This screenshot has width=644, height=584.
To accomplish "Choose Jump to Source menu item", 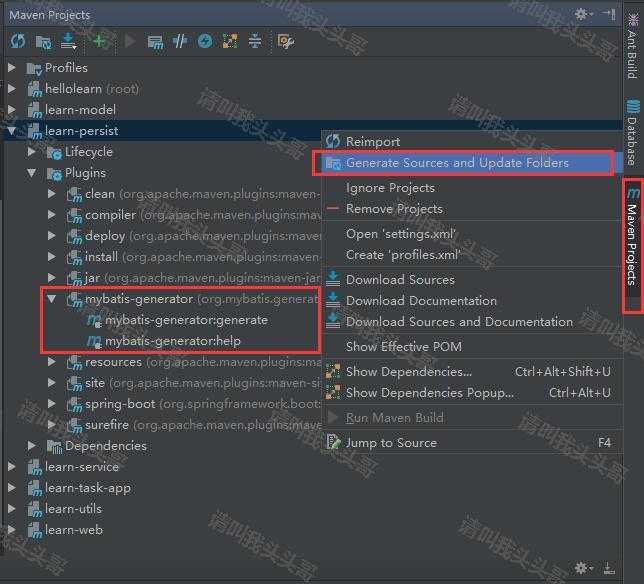I will coord(472,443).
